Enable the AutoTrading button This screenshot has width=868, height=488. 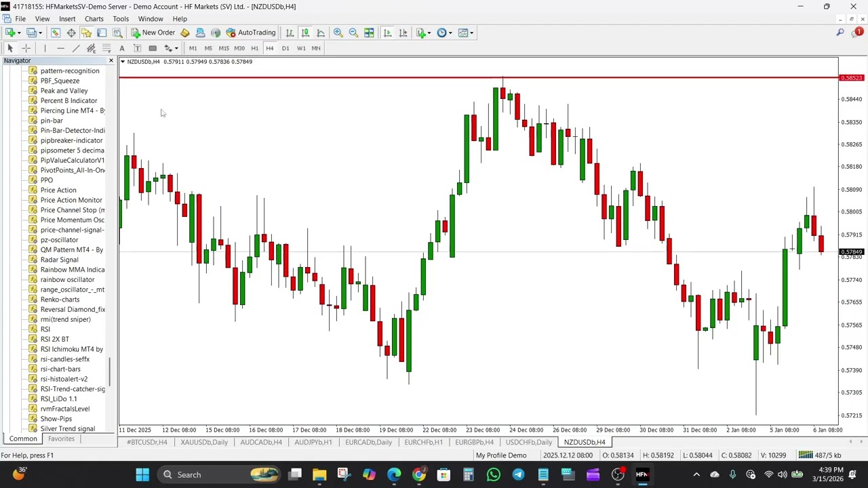[x=251, y=33]
